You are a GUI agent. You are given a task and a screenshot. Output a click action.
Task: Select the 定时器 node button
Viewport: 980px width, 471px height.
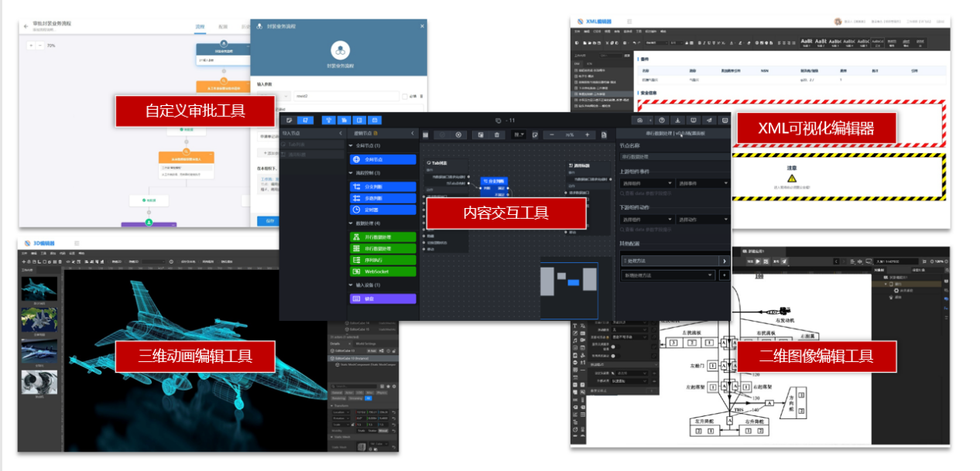pyautogui.click(x=382, y=210)
